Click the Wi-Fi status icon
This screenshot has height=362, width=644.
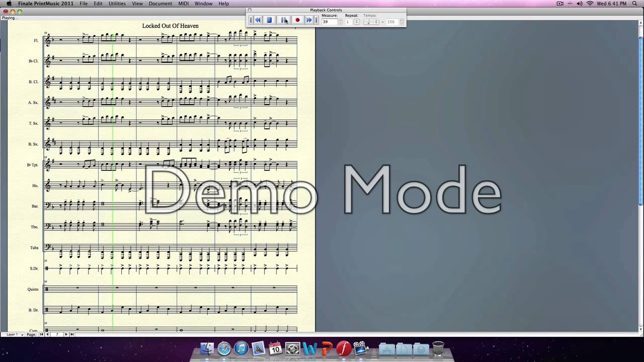coord(590,4)
